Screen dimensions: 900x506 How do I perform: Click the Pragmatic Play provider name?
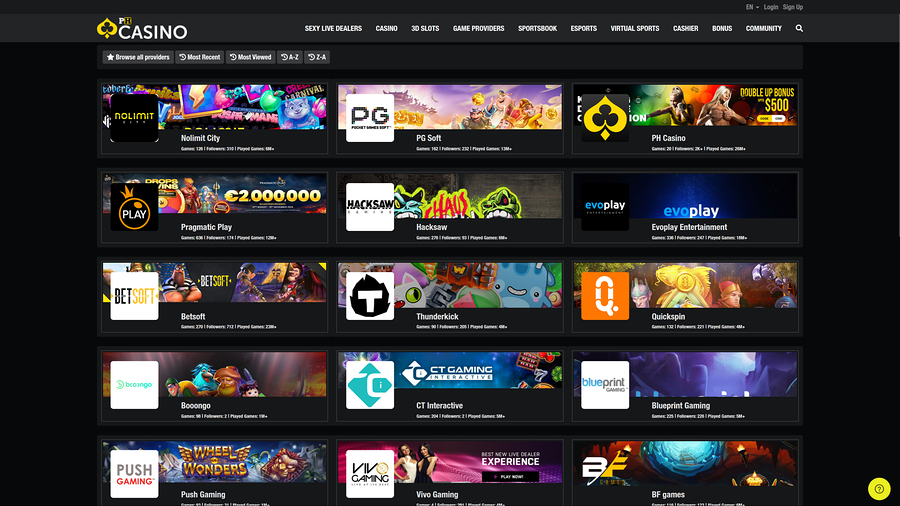[x=206, y=227]
